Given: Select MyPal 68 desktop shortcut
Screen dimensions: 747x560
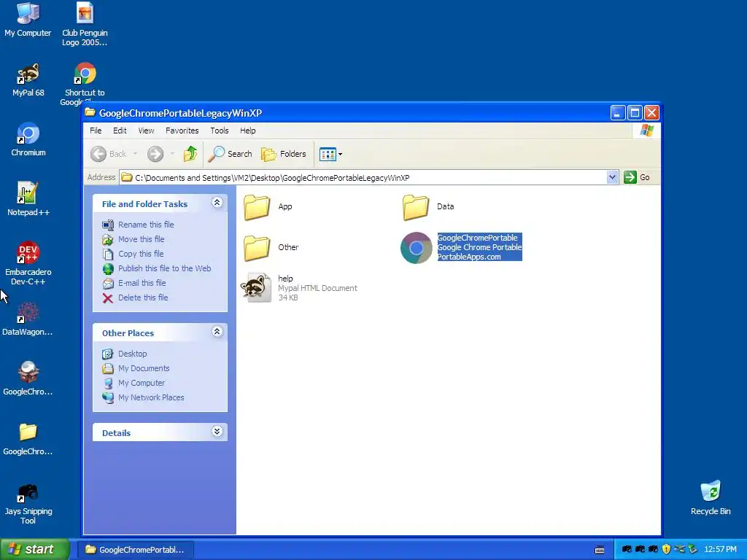Looking at the screenshot, I should (x=28, y=74).
